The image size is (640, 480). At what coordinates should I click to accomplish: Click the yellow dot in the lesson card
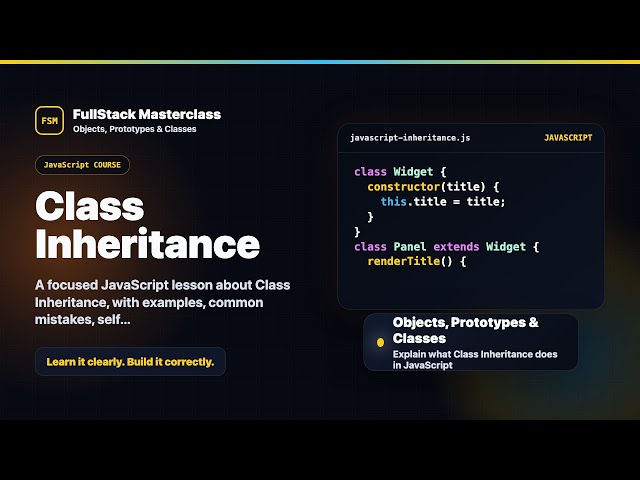[380, 342]
